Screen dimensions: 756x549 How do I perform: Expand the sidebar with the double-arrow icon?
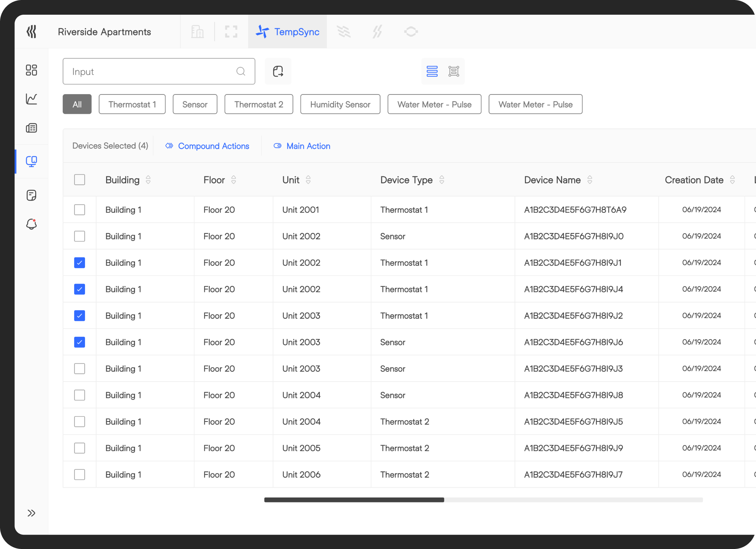tap(31, 513)
